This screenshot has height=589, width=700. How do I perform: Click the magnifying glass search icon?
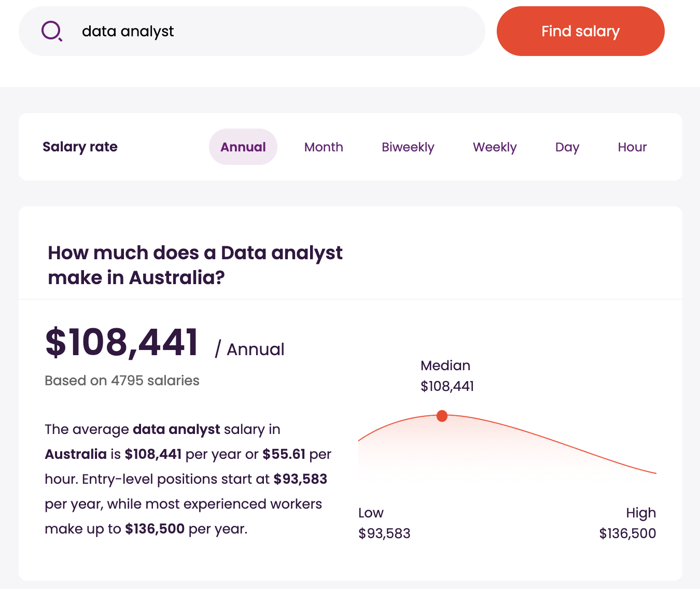click(x=52, y=31)
